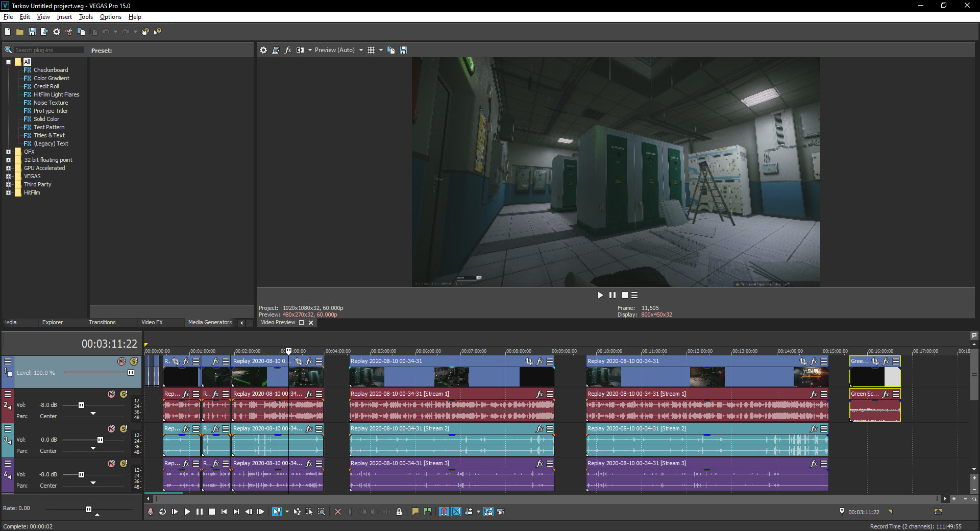Expand the HitFilm folder
This screenshot has height=531, width=980.
pos(8,192)
